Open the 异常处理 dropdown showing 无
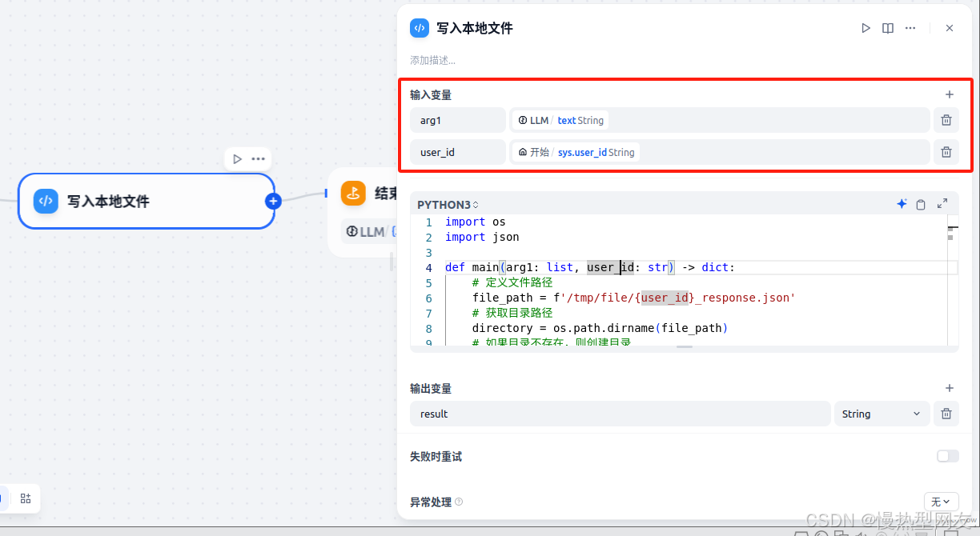This screenshot has width=980, height=536. point(941,502)
